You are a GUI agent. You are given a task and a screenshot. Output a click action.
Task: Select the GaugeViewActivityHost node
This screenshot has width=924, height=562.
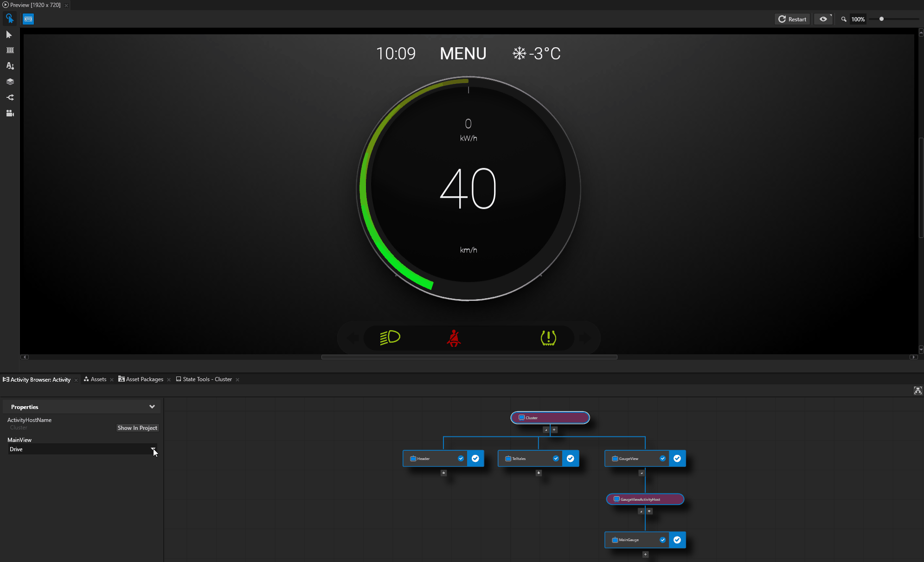(645, 499)
